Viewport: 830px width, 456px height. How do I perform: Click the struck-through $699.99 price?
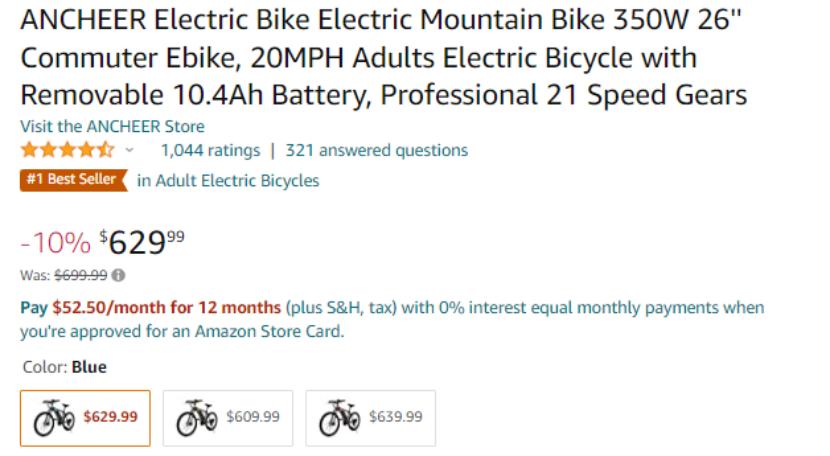tap(80, 275)
